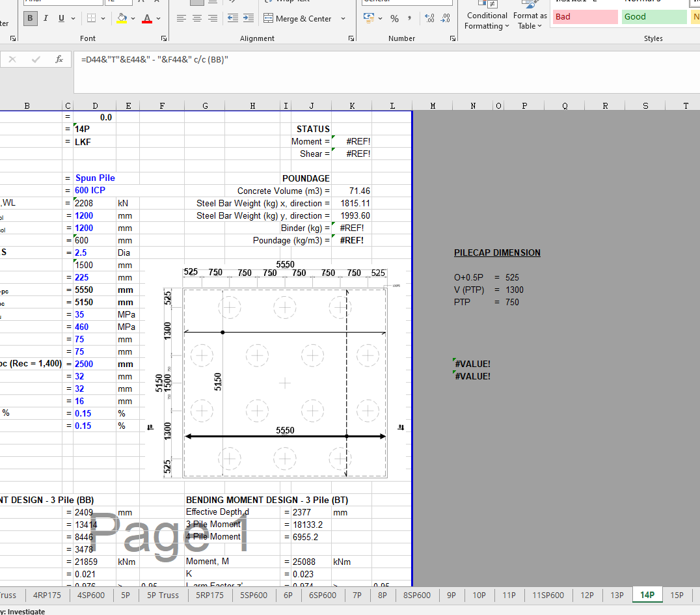Toggle Underline formatting
700x615 pixels.
(x=61, y=18)
